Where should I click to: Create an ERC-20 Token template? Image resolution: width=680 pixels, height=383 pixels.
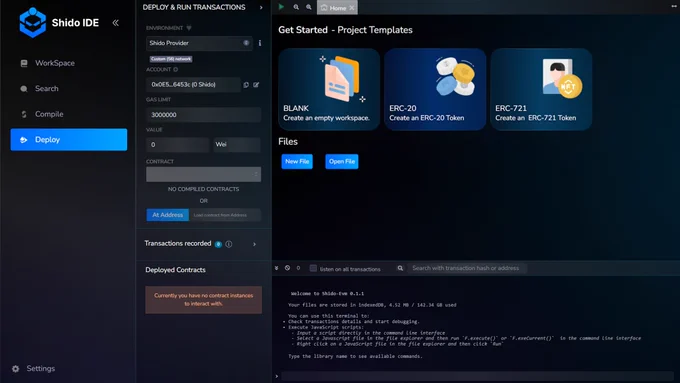pyautogui.click(x=435, y=89)
